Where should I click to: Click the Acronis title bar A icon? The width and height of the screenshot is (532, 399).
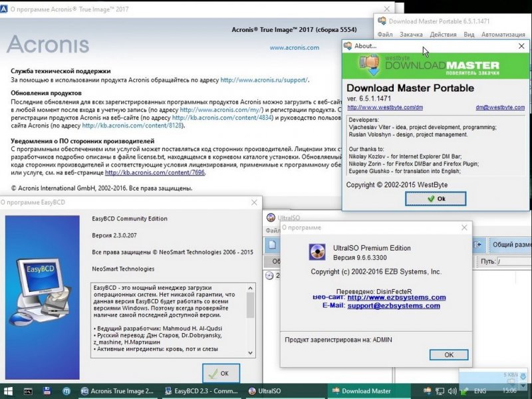(x=4, y=9)
